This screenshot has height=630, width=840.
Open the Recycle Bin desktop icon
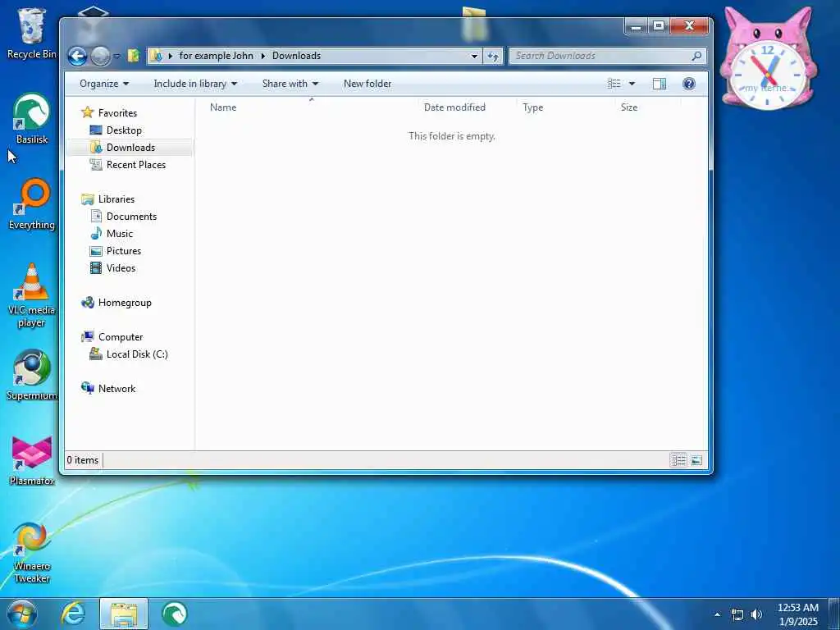point(32,33)
